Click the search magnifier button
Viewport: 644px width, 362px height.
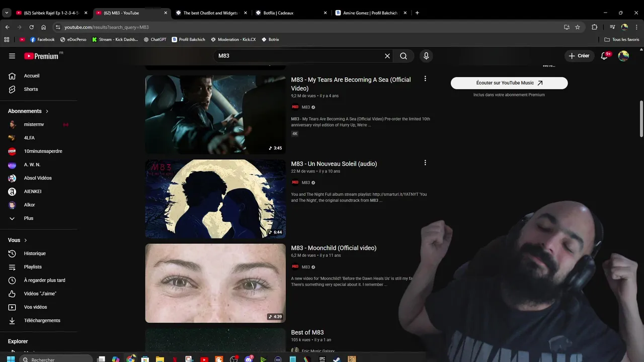coord(404,56)
